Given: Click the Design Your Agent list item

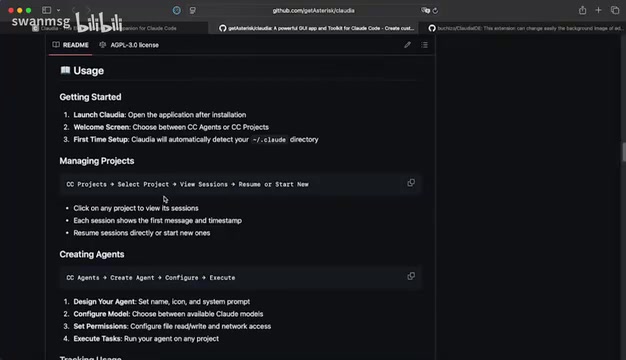Looking at the screenshot, I should tap(162, 301).
